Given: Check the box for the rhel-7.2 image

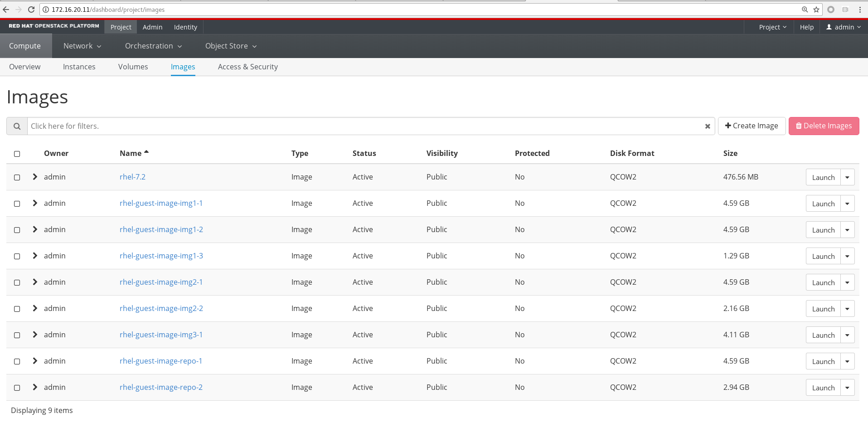Looking at the screenshot, I should point(17,178).
